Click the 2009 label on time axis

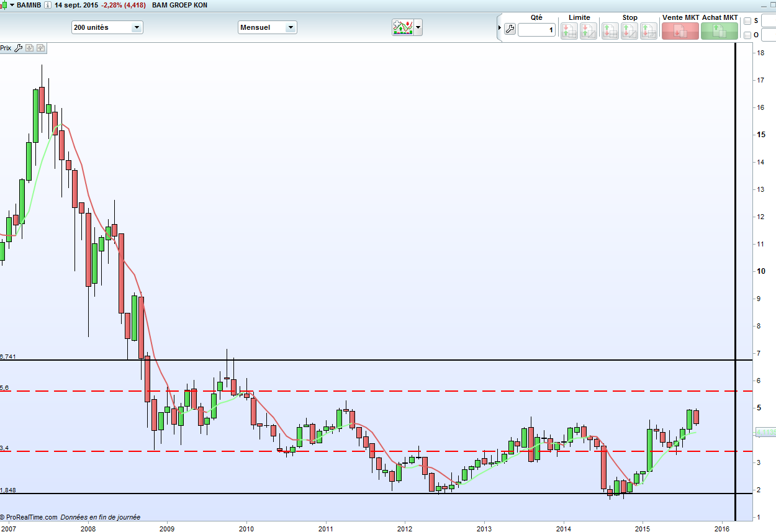tap(167, 528)
